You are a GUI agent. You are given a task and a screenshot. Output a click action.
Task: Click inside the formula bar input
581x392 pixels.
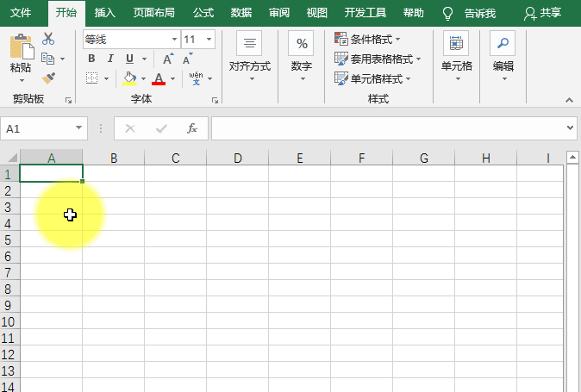tap(388, 128)
